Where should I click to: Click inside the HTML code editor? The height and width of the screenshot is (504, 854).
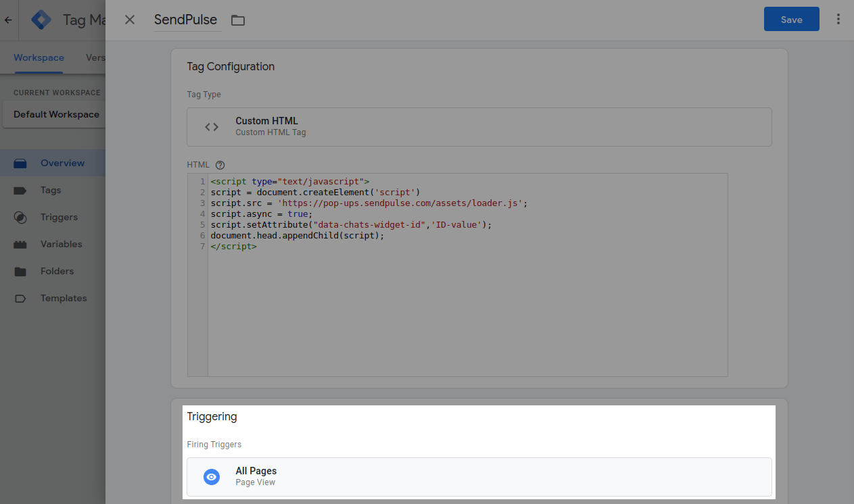(467, 304)
